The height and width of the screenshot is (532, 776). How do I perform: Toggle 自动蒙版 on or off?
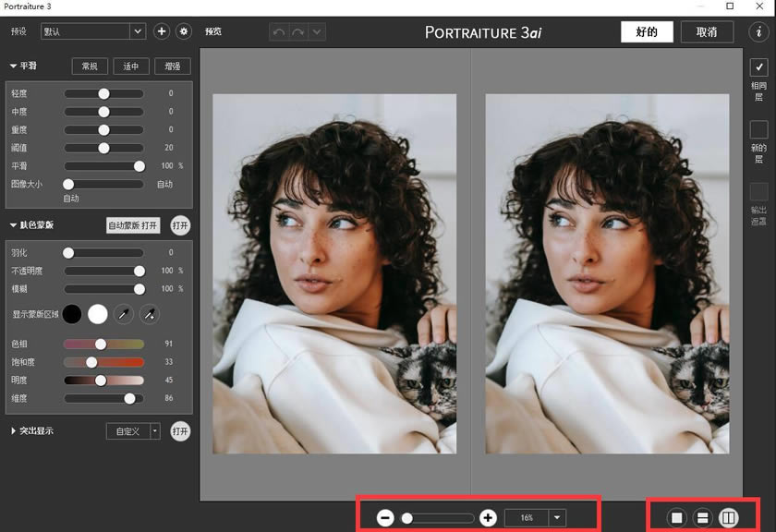tap(132, 225)
